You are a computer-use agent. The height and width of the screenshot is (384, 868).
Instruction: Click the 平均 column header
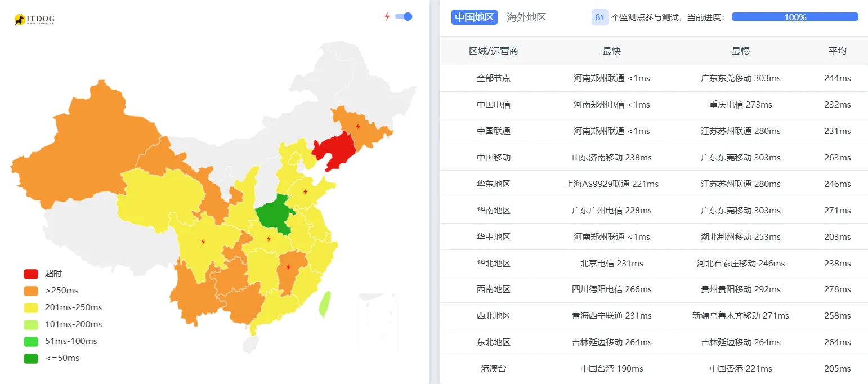click(x=838, y=51)
